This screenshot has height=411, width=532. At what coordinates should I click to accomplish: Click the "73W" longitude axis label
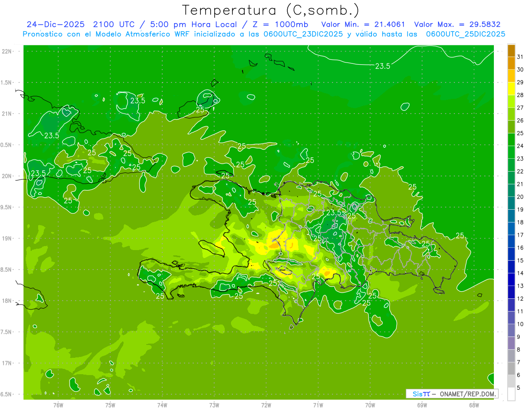214,405
